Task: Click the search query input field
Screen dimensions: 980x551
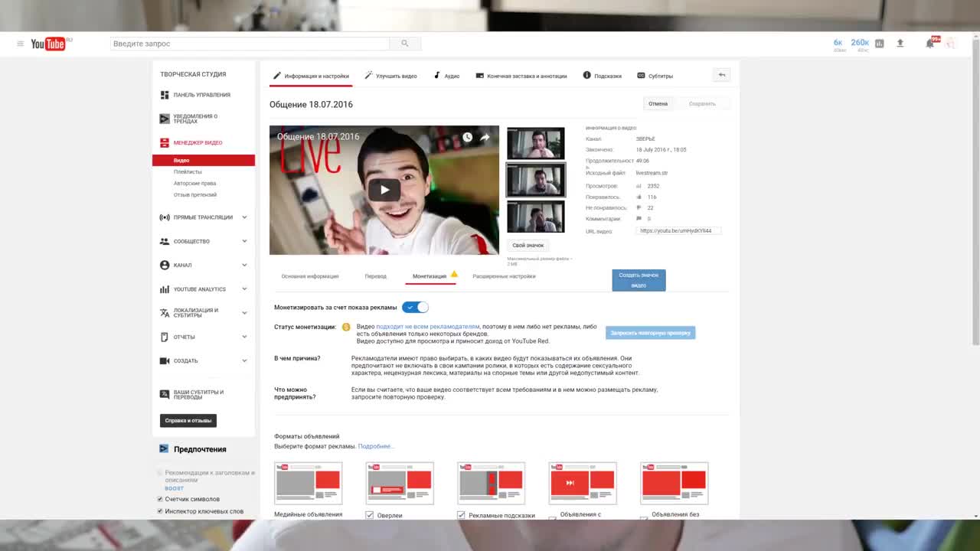Action: point(250,44)
